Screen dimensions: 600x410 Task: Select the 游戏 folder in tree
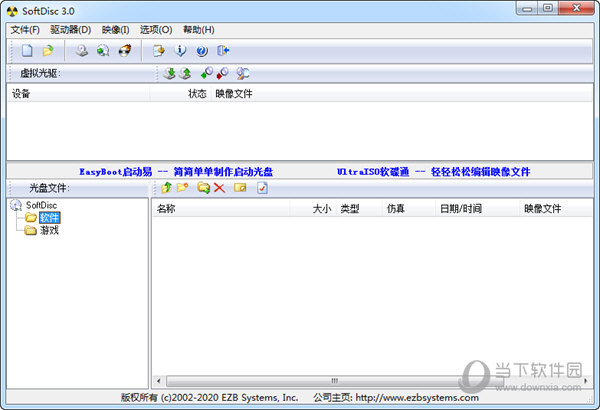pyautogui.click(x=49, y=230)
